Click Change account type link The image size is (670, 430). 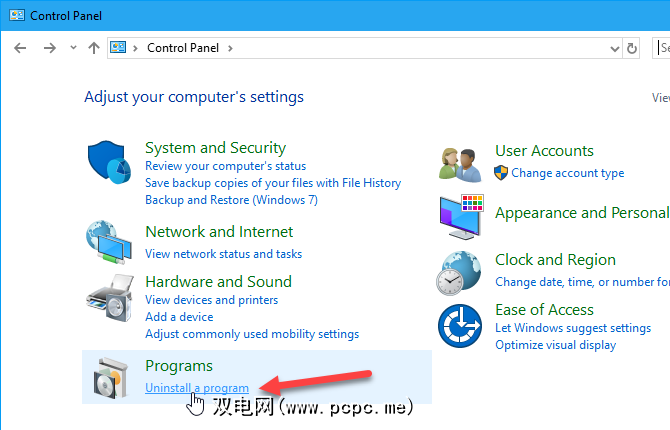tap(567, 173)
